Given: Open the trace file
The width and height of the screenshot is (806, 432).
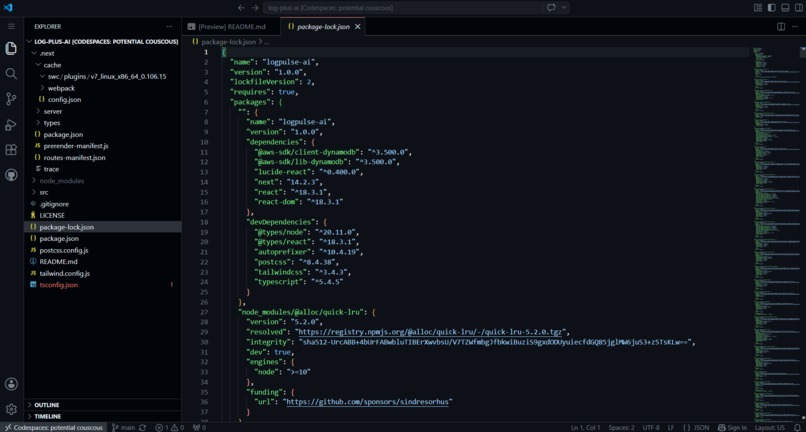Looking at the screenshot, I should click(x=102, y=169).
